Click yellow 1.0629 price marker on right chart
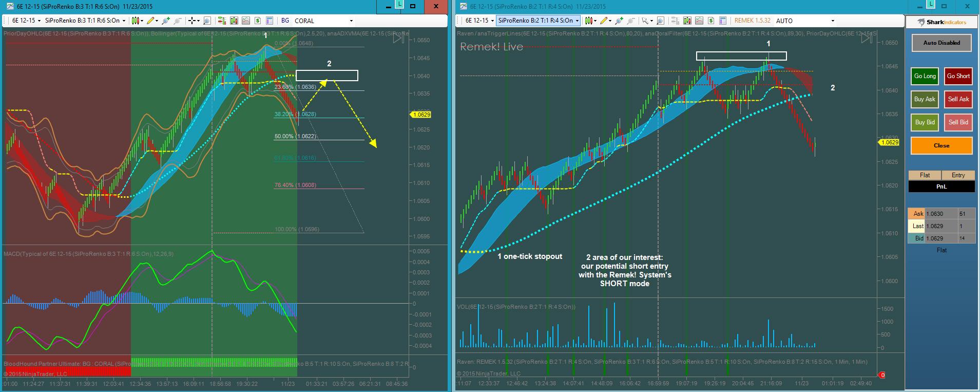This screenshot has width=980, height=392. [890, 142]
